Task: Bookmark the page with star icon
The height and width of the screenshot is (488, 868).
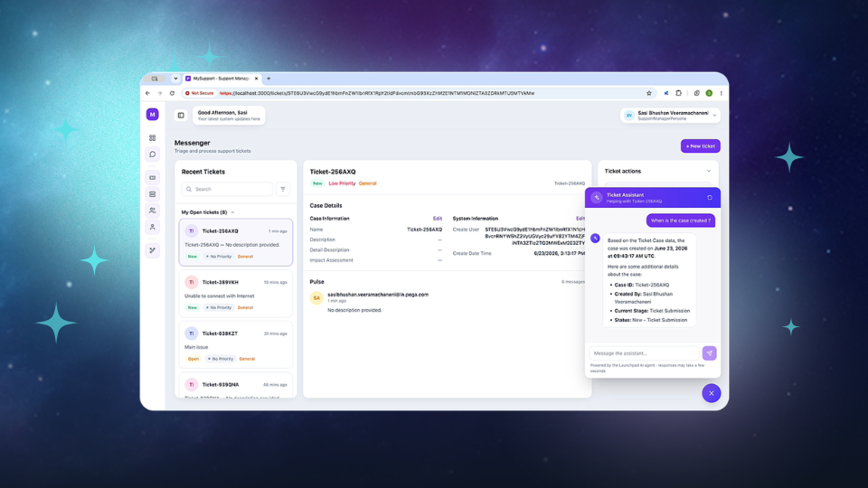Action: (649, 93)
